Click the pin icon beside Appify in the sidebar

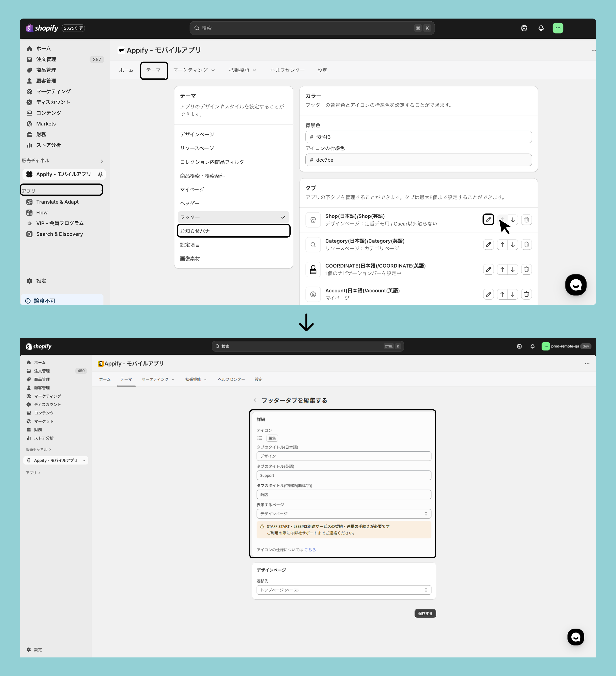coord(100,174)
